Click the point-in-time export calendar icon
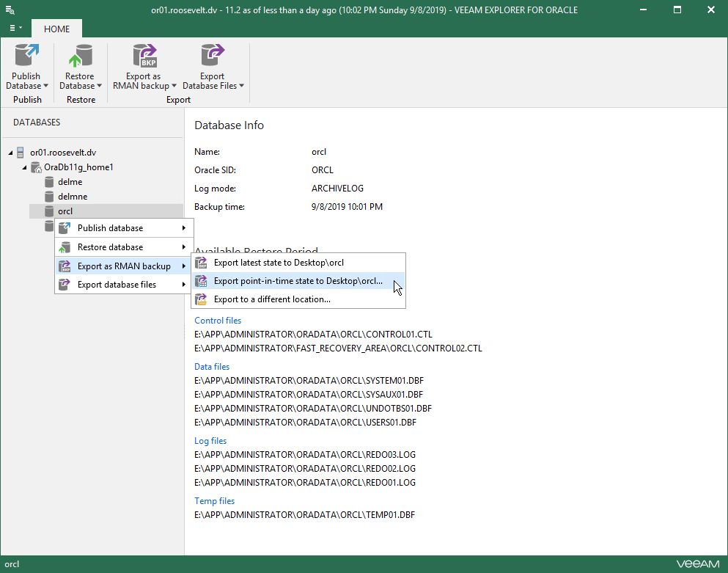728x573 pixels. [201, 281]
